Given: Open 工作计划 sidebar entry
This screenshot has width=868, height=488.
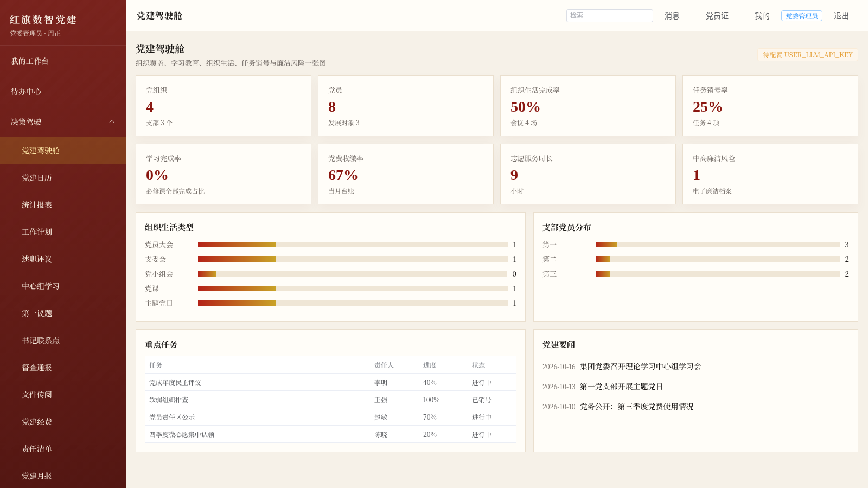Looking at the screenshot, I should (x=63, y=232).
